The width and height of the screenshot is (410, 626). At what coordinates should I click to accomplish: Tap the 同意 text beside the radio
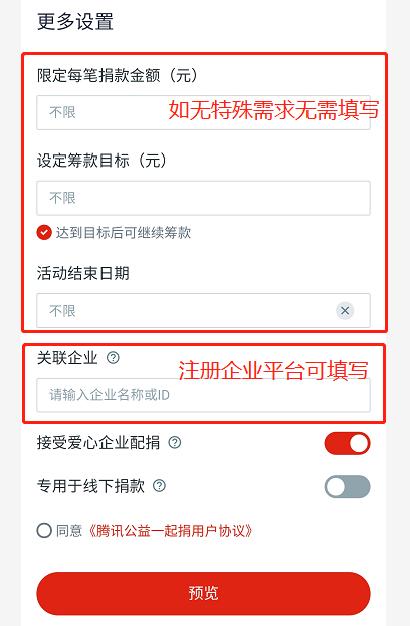[69, 531]
